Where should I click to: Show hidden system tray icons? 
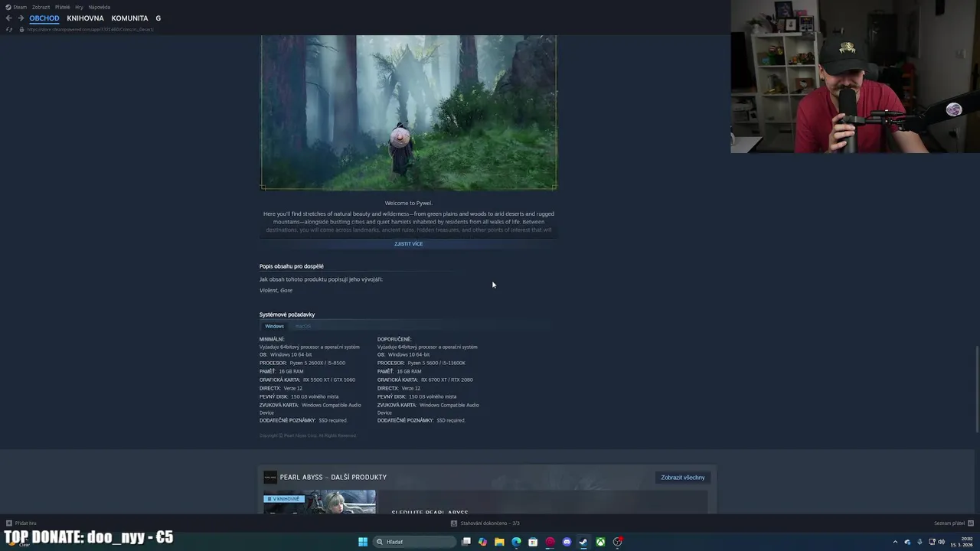pos(895,542)
